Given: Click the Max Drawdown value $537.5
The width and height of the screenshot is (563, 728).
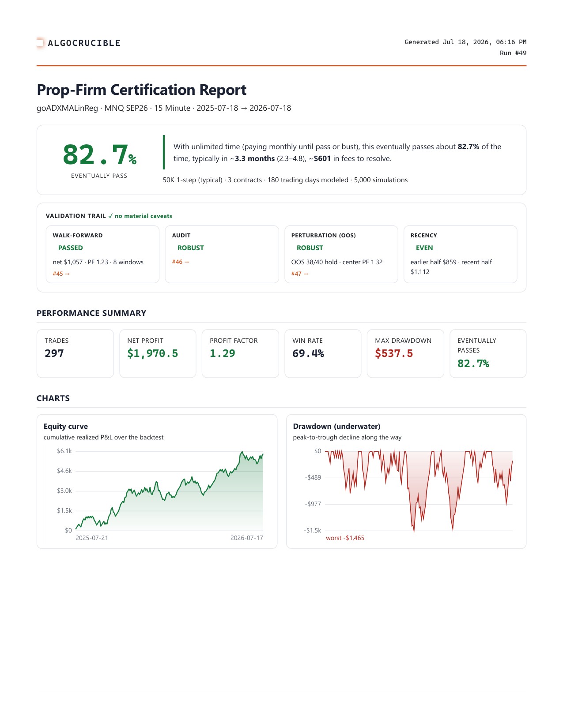Looking at the screenshot, I should (394, 353).
